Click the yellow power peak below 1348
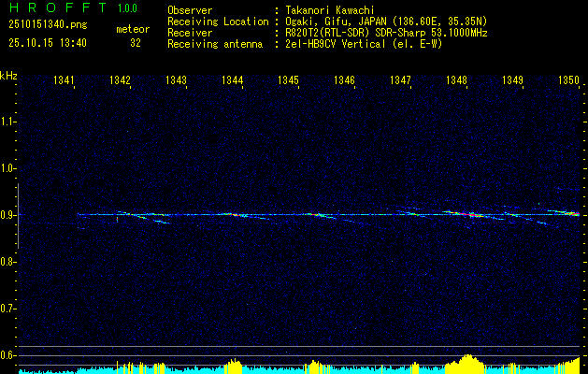This screenshot has height=374, width=588. pos(467,363)
